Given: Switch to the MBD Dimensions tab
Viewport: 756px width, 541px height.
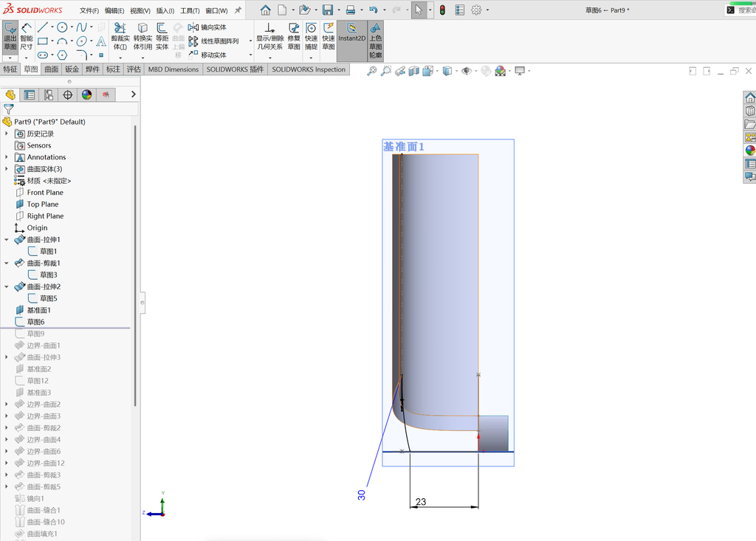Looking at the screenshot, I should pos(173,69).
